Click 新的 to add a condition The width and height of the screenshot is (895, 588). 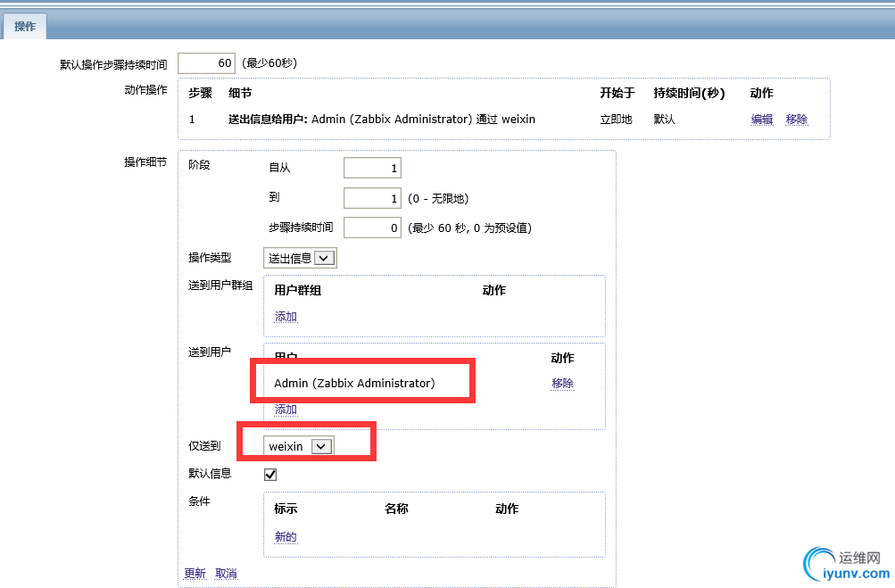click(x=286, y=536)
